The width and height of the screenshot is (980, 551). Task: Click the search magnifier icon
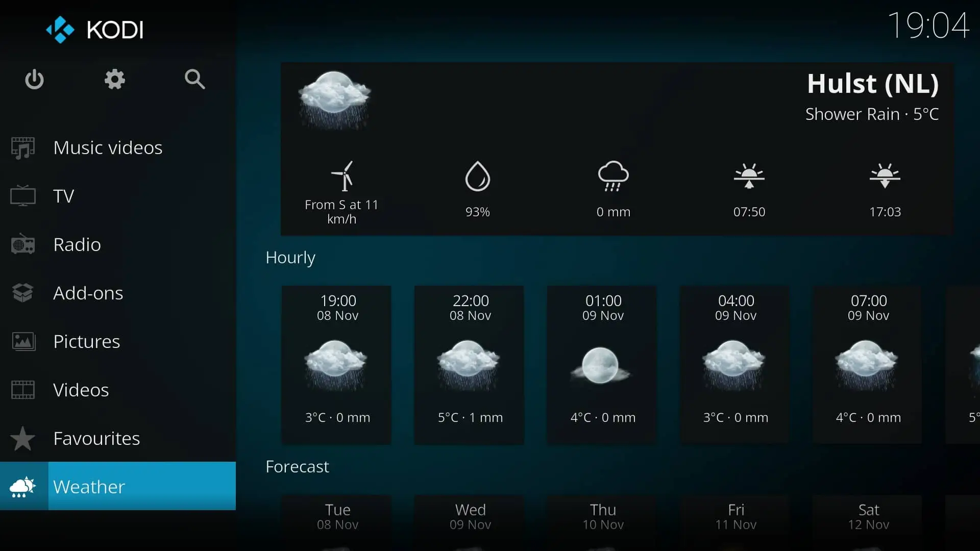coord(194,80)
